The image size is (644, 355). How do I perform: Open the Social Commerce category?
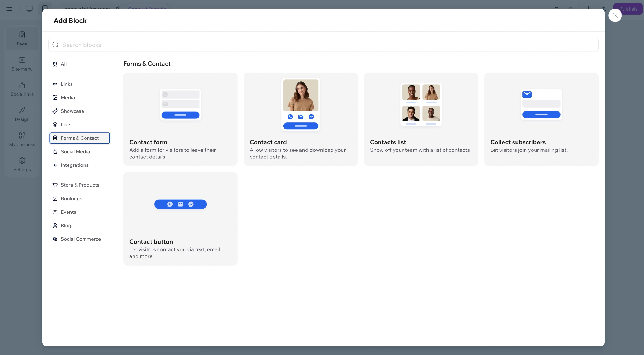(80, 239)
